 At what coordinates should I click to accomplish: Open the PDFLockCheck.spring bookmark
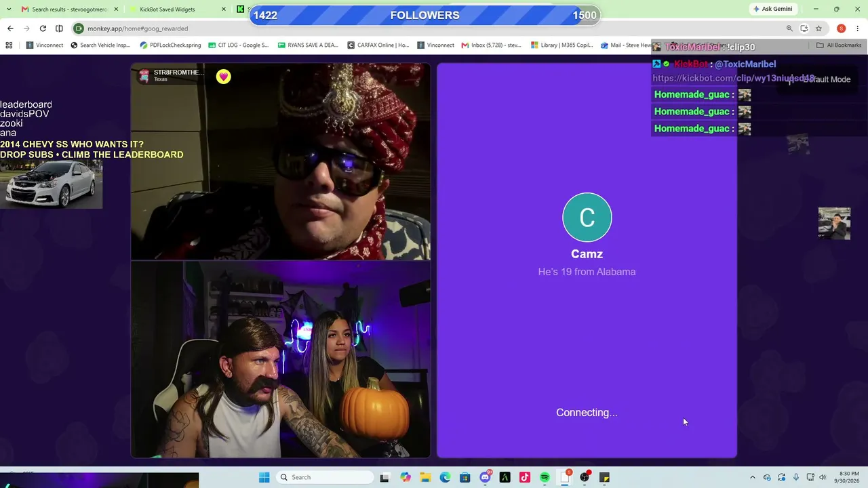[x=170, y=45]
